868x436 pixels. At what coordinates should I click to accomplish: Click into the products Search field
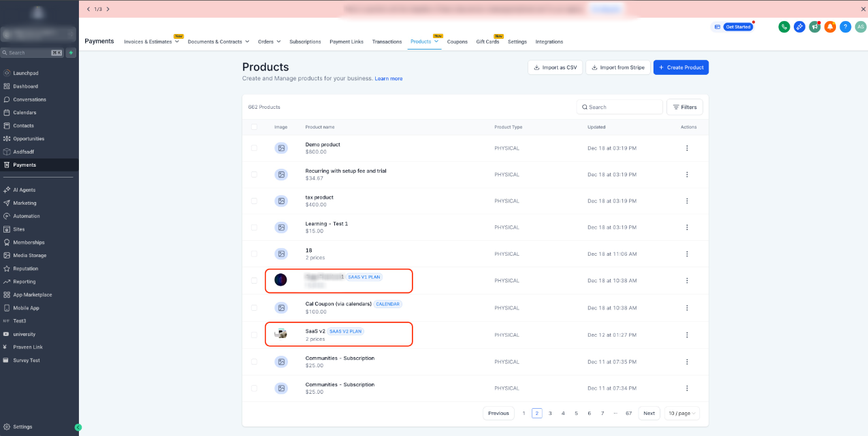click(x=620, y=107)
